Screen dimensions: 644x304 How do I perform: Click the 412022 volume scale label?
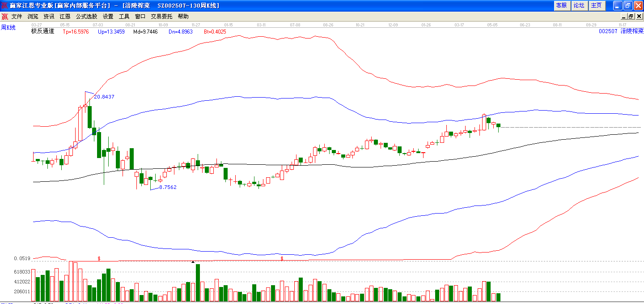(22, 282)
